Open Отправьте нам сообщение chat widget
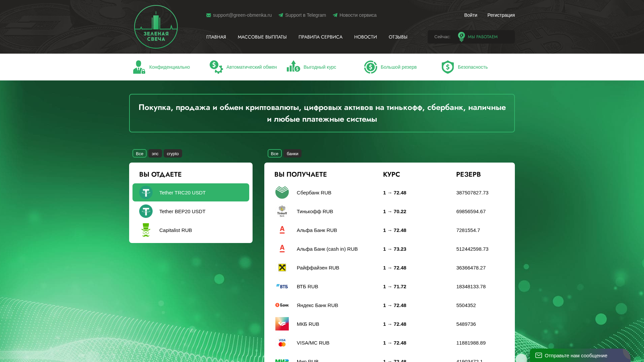This screenshot has height=362, width=644. 580,355
